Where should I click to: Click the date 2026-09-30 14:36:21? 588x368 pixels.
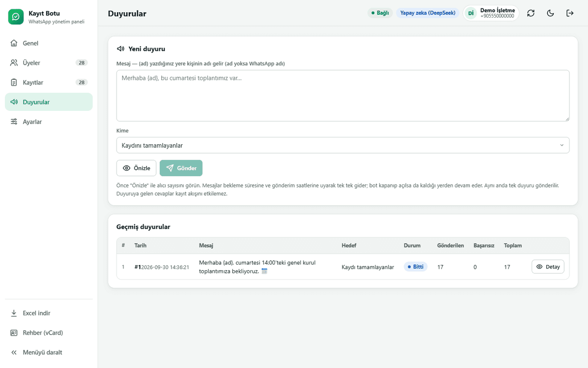pyautogui.click(x=165, y=267)
